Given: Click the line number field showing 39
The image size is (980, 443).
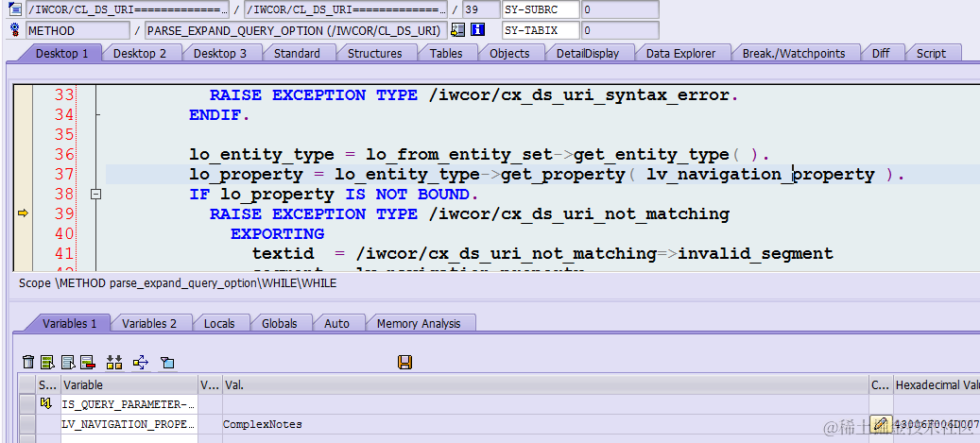Looking at the screenshot, I should [x=481, y=9].
